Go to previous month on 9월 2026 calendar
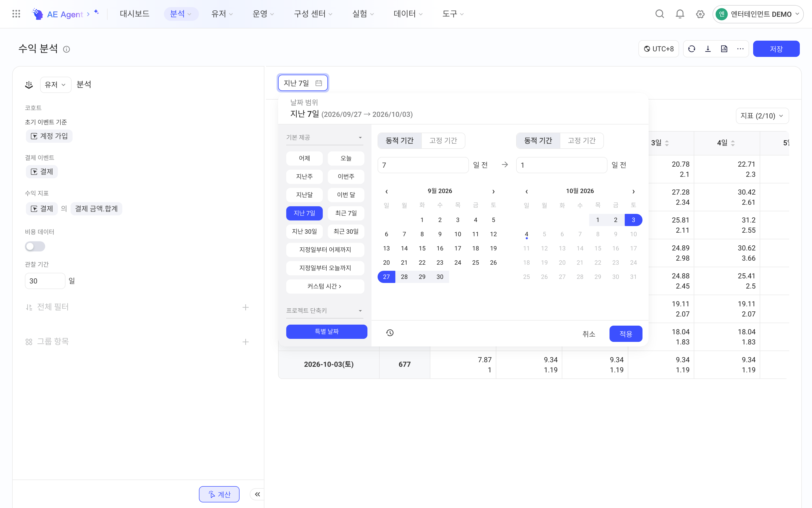 pos(386,192)
